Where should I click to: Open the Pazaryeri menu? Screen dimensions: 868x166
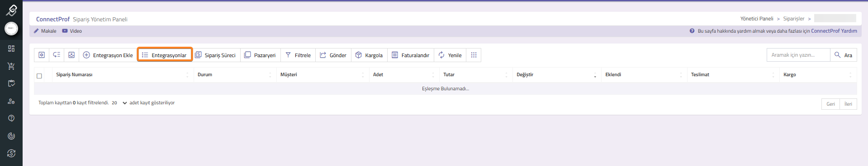pyautogui.click(x=260, y=55)
